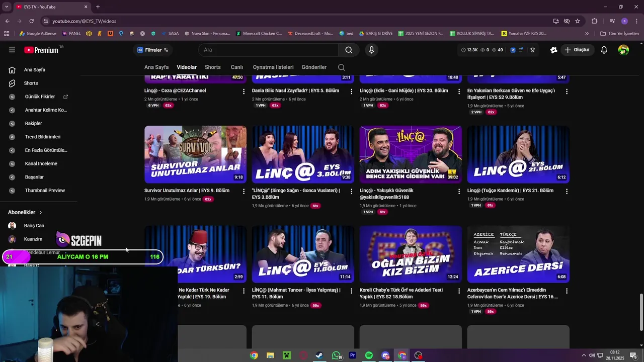Click the Adım Yakışıklı Güvenlik thumbnail
The width and height of the screenshot is (644, 362).
411,154
